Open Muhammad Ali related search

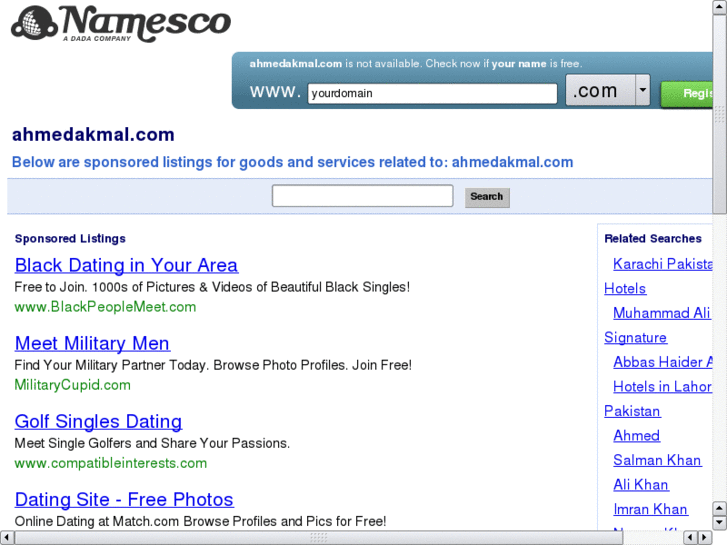pyautogui.click(x=662, y=313)
